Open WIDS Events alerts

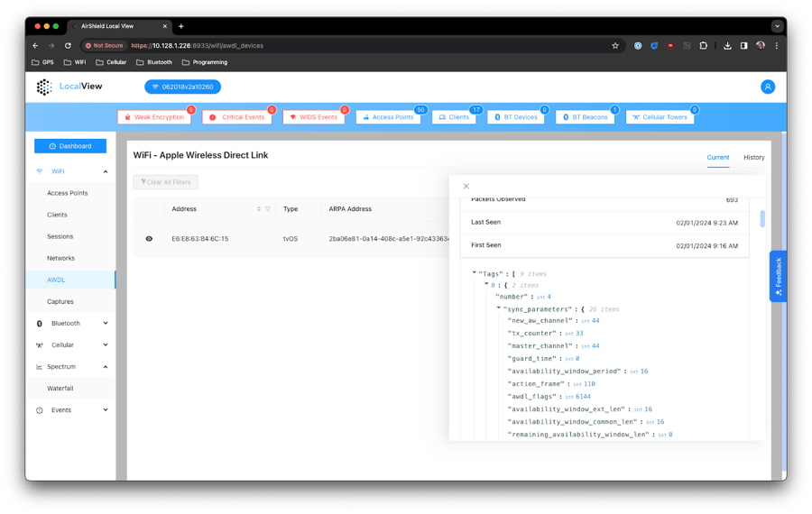(x=314, y=117)
